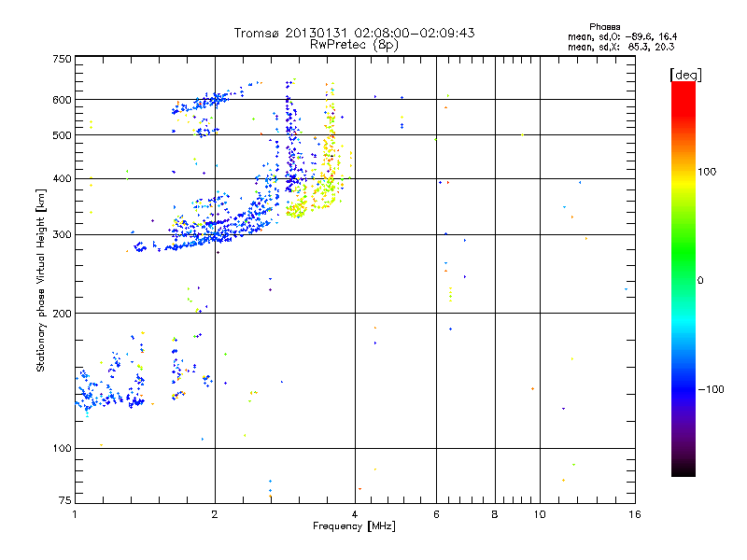
Task: Click the 'mean, sd,O: -89.6, 16.4' statistic
Action: click(x=622, y=36)
